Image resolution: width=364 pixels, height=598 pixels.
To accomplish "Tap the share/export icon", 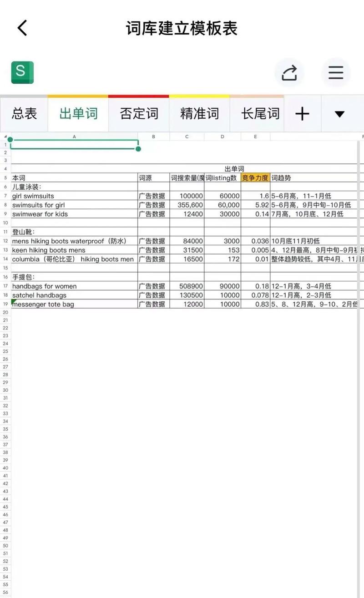I will (x=290, y=72).
